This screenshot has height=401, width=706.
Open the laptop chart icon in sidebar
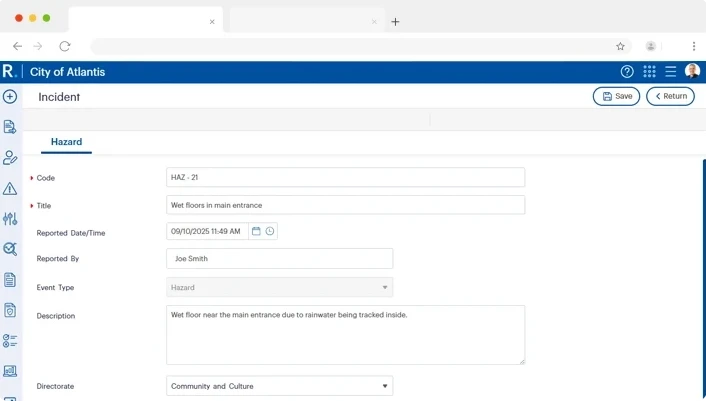pyautogui.click(x=10, y=371)
